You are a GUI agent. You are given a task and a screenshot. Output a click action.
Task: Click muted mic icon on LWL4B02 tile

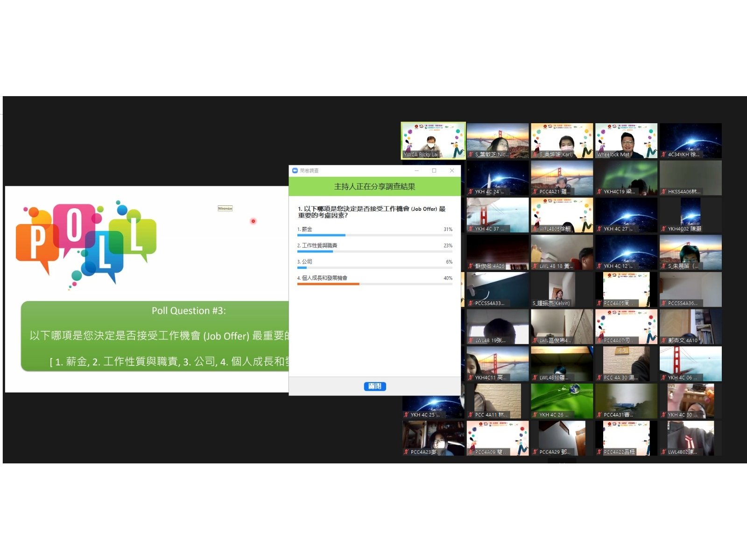pos(663,452)
